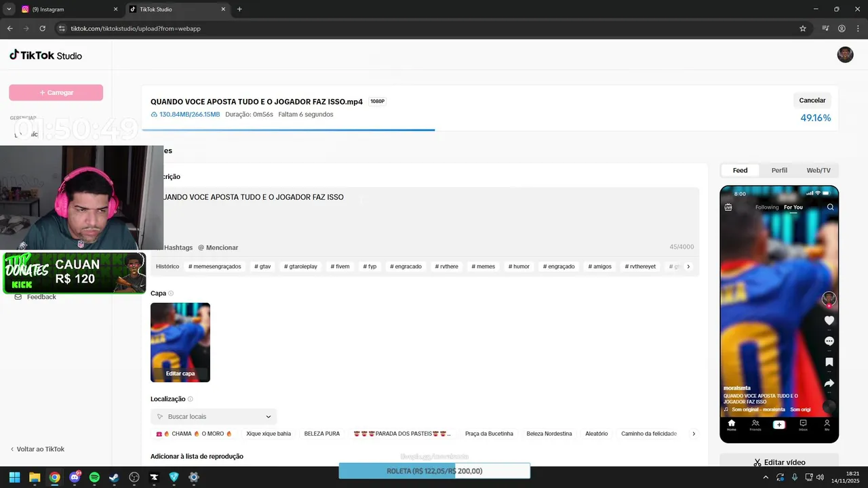Click the share arrow icon in preview
Viewport: 868px width, 488px height.
(x=829, y=383)
